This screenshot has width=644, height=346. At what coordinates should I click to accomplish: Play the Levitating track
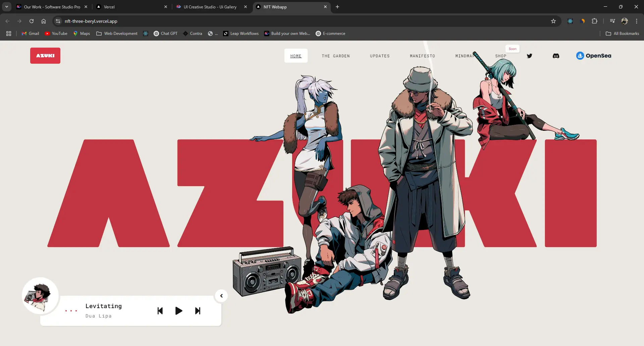(x=179, y=311)
